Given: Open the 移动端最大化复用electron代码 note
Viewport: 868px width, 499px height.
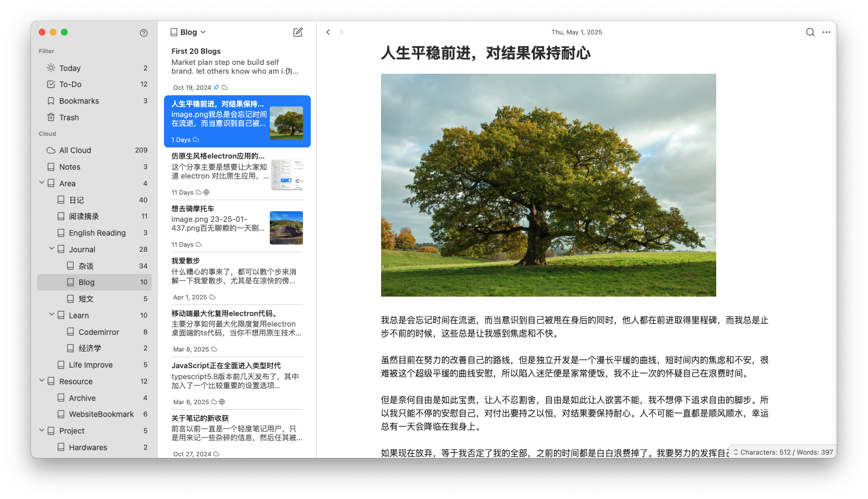Looking at the screenshot, I should (x=237, y=331).
